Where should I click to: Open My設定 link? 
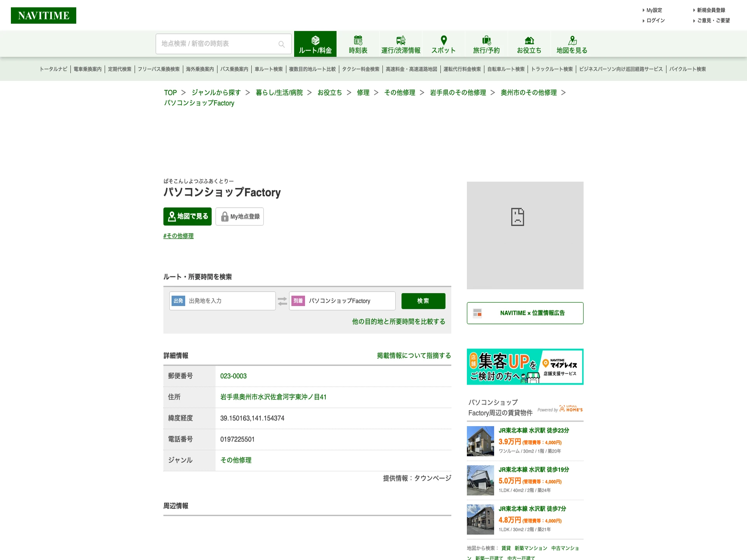pyautogui.click(x=654, y=10)
